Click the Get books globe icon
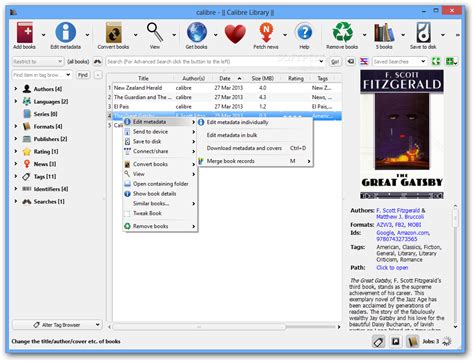This screenshot has width=474, height=362. coord(197,33)
